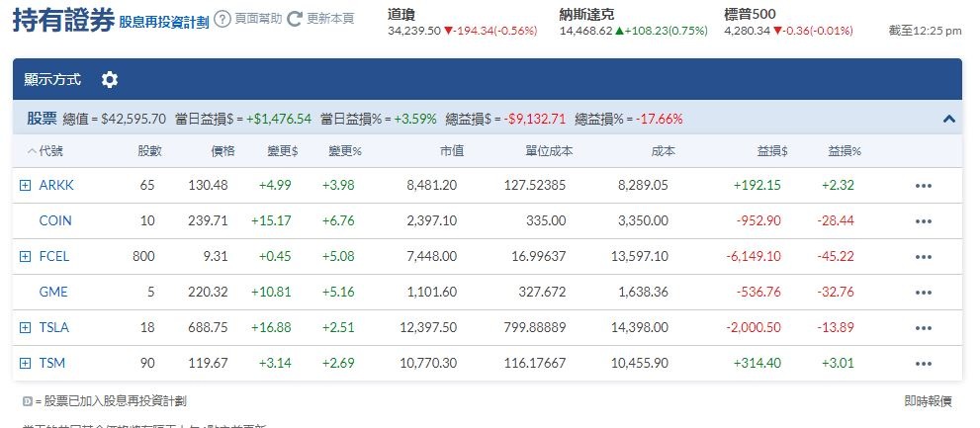The height and width of the screenshot is (428, 980).
Task: Open more options menu for ARKK
Action: (923, 186)
